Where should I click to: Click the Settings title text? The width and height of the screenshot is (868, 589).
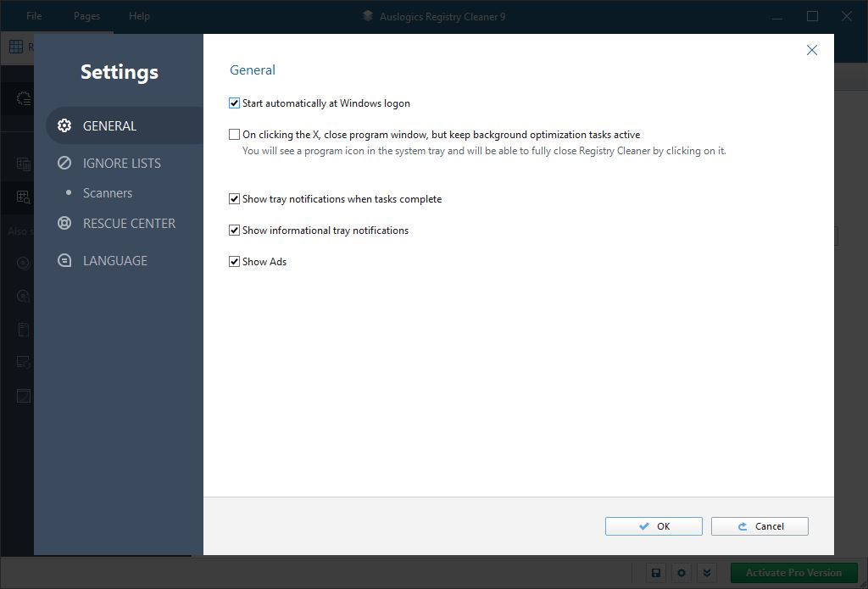[x=120, y=72]
